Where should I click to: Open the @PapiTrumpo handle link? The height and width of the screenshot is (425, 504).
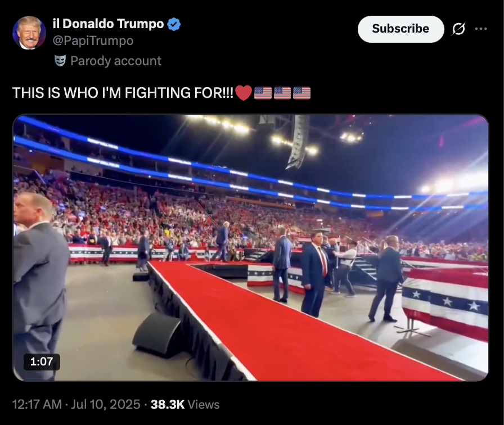coord(93,41)
